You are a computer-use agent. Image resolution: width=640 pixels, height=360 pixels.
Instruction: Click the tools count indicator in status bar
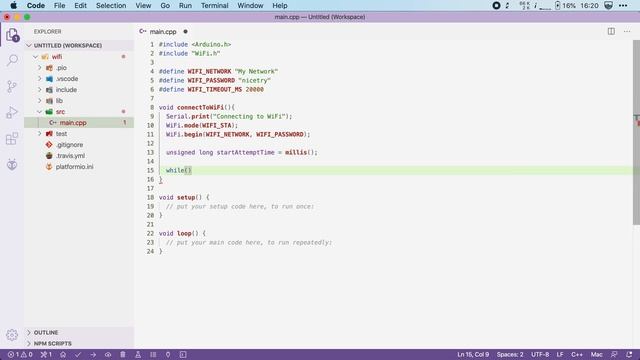point(46,355)
